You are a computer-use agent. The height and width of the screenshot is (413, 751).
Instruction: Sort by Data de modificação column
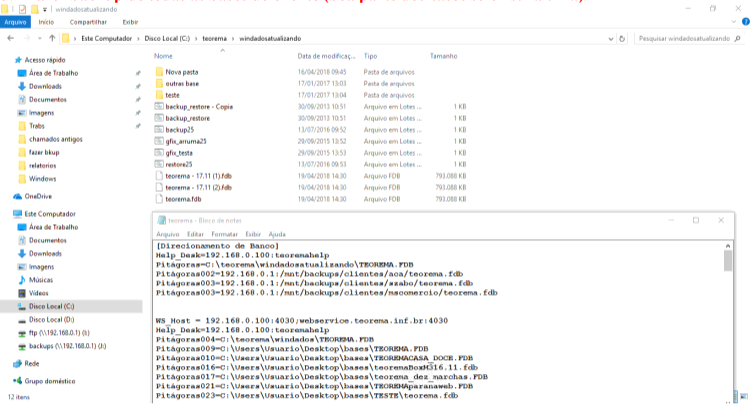point(326,56)
